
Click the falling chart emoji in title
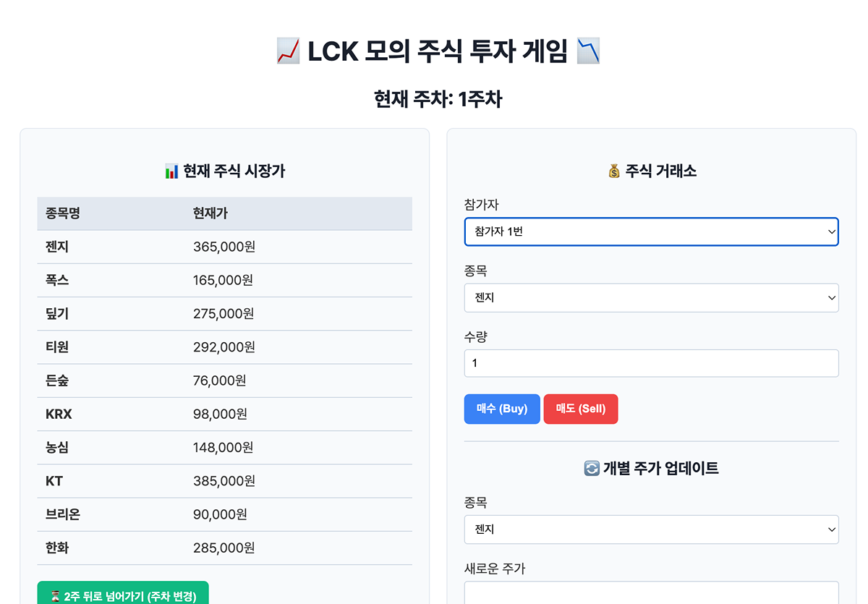pyautogui.click(x=588, y=51)
